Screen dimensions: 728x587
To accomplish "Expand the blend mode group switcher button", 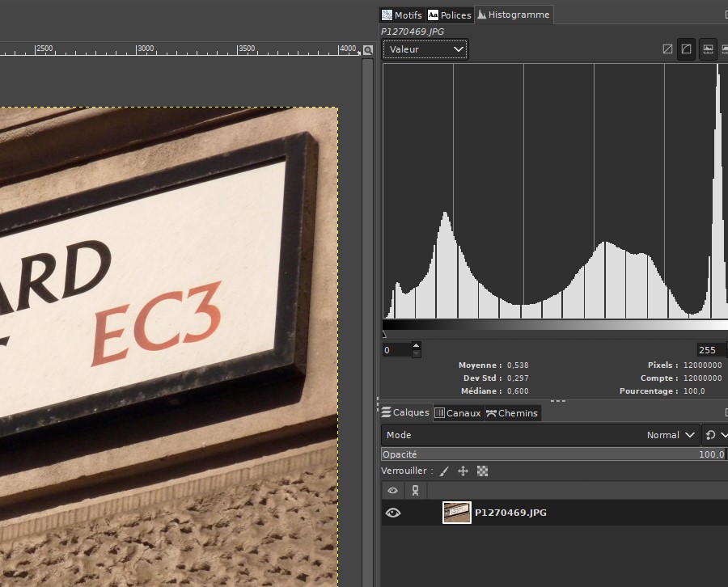I will point(714,435).
